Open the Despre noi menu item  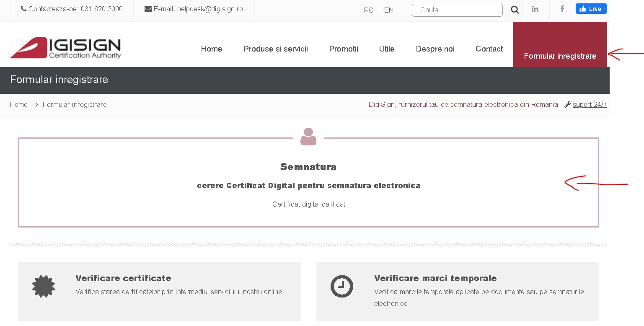pos(435,49)
